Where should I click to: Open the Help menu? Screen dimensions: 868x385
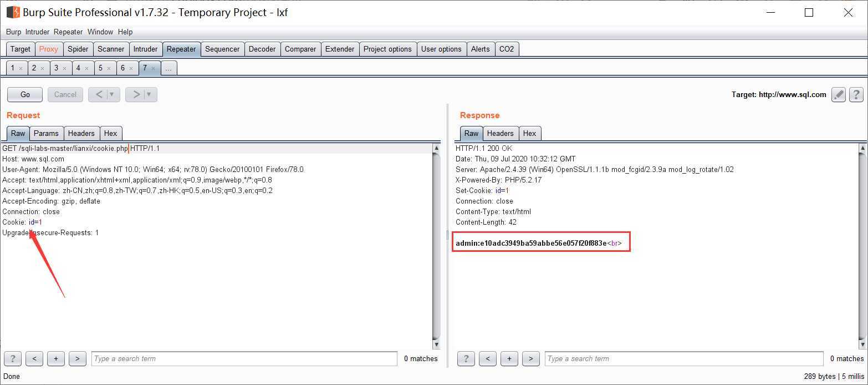125,32
